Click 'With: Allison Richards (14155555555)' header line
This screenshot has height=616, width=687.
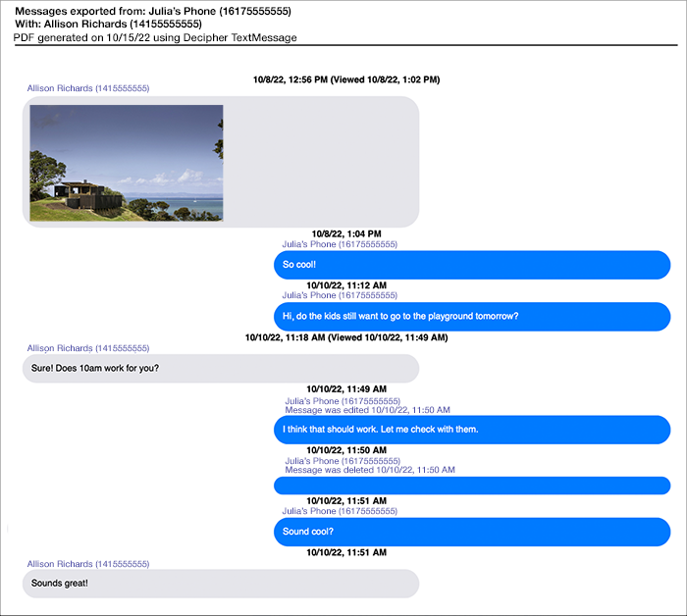pos(108,24)
